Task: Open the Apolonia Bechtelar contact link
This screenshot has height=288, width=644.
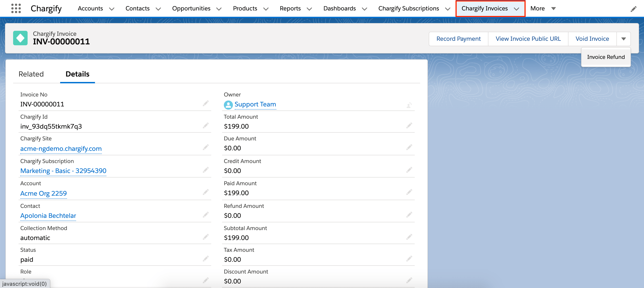Action: click(48, 216)
